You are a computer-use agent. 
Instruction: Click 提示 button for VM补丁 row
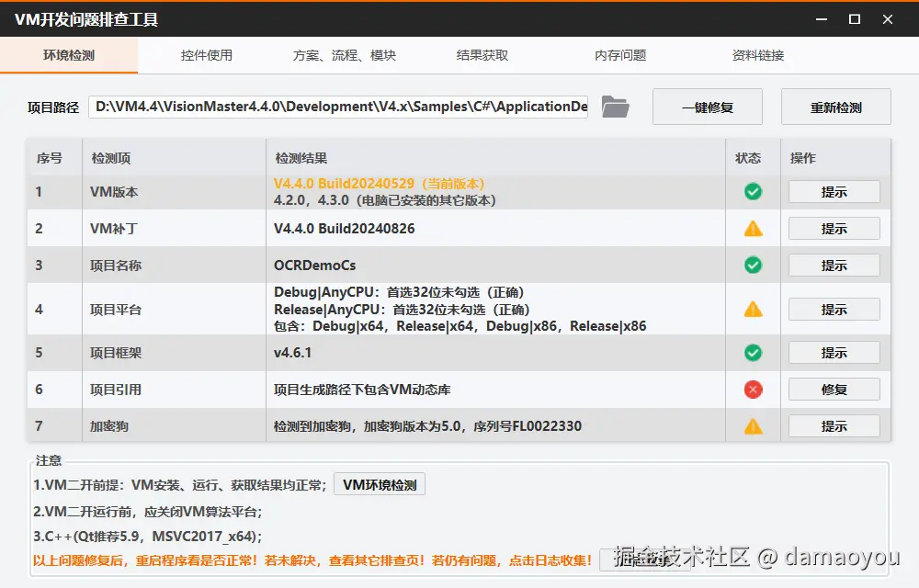click(834, 229)
